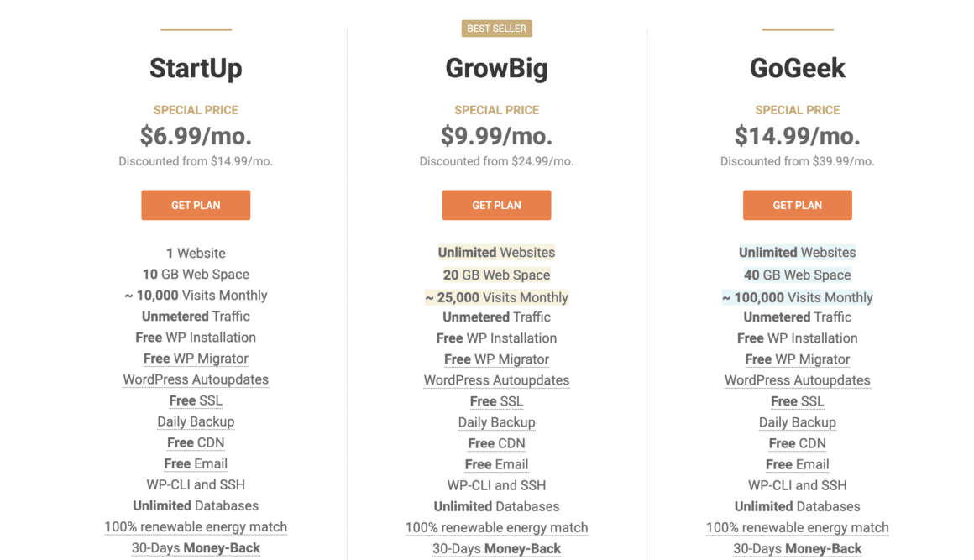Click 100,000 Visits Monthly under GoGeek
The width and height of the screenshot is (974, 560).
[797, 296]
